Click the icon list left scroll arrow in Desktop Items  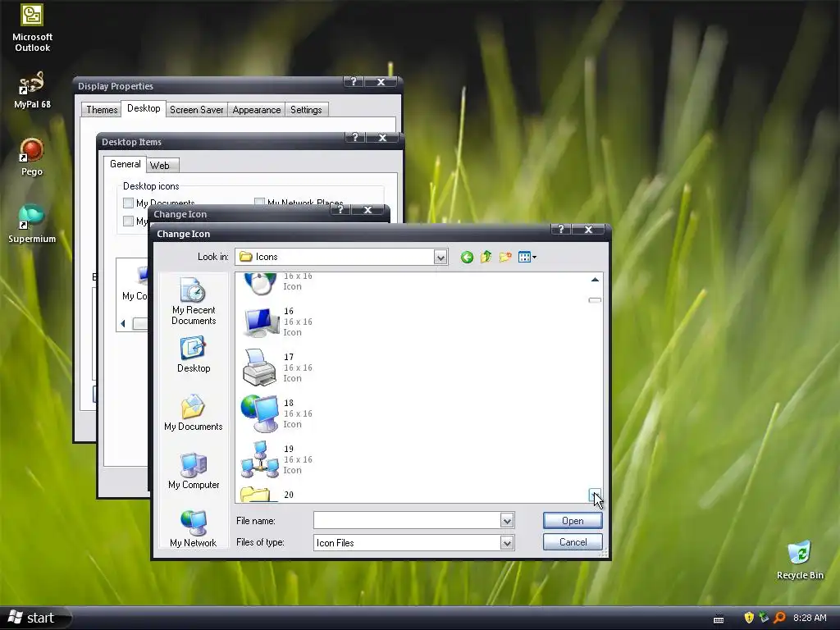click(123, 323)
